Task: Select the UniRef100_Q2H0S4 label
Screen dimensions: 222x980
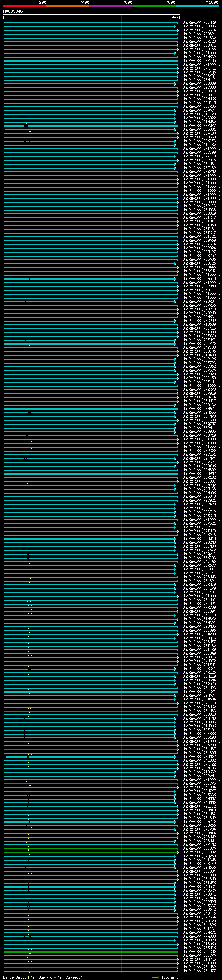Action: (x=199, y=695)
